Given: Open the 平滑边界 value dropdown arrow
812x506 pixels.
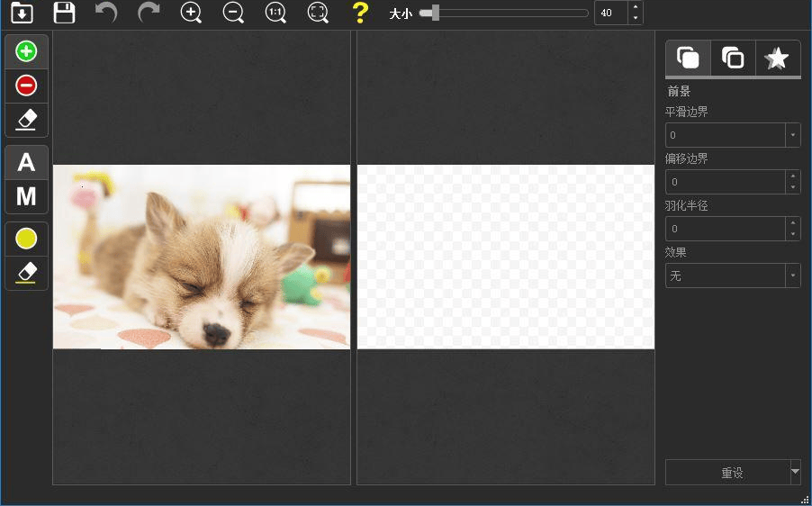Looking at the screenshot, I should pyautogui.click(x=793, y=135).
